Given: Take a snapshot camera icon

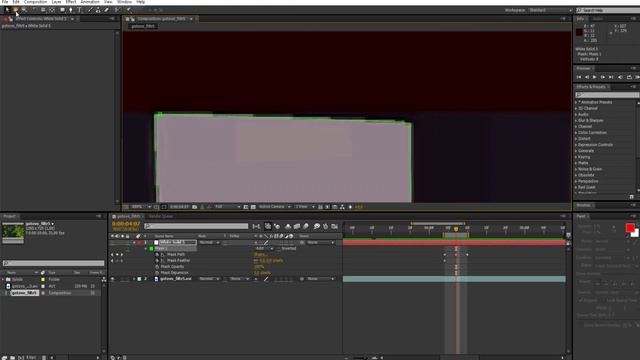Looking at the screenshot, I should (195, 207).
